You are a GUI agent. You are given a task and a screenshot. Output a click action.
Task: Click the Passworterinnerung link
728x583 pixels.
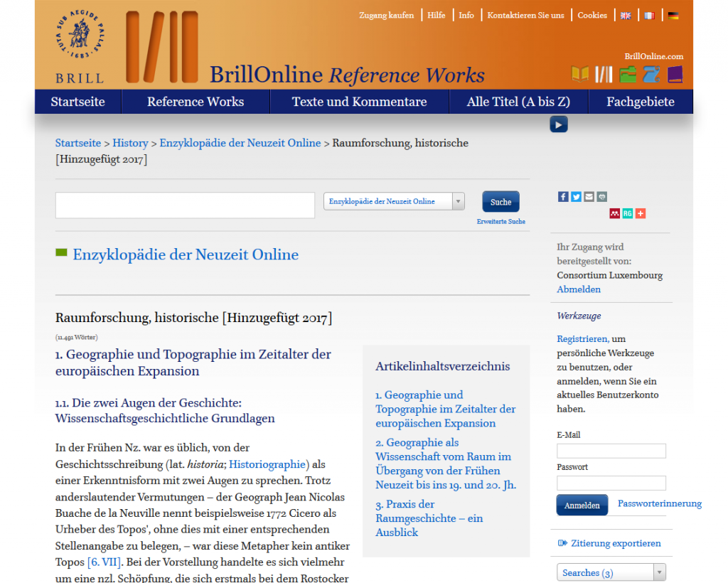pos(659,503)
